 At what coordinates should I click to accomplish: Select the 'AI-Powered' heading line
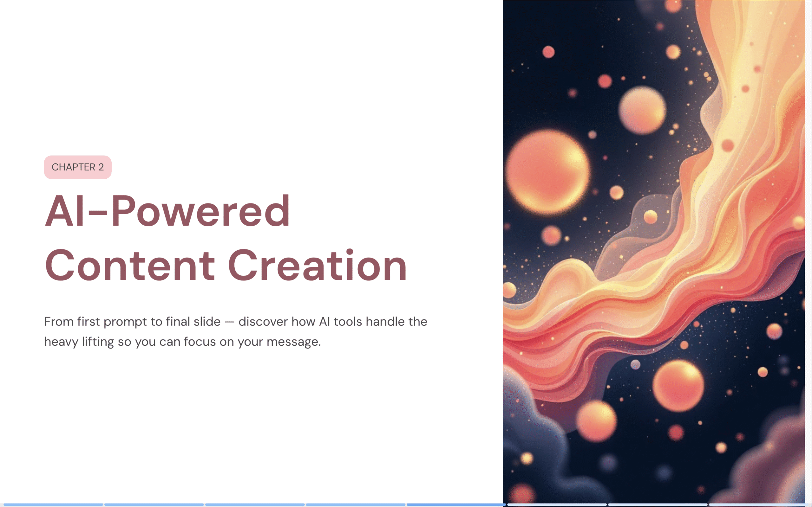[x=167, y=211]
